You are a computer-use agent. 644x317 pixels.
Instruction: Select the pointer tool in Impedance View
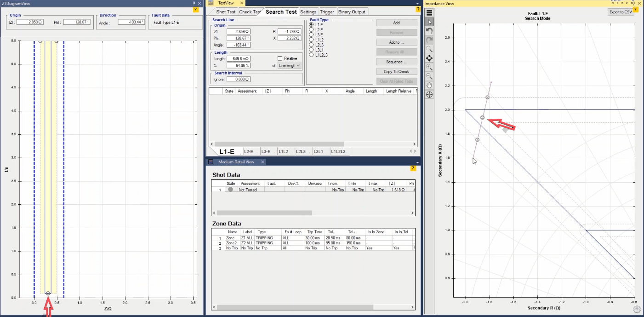[429, 22]
